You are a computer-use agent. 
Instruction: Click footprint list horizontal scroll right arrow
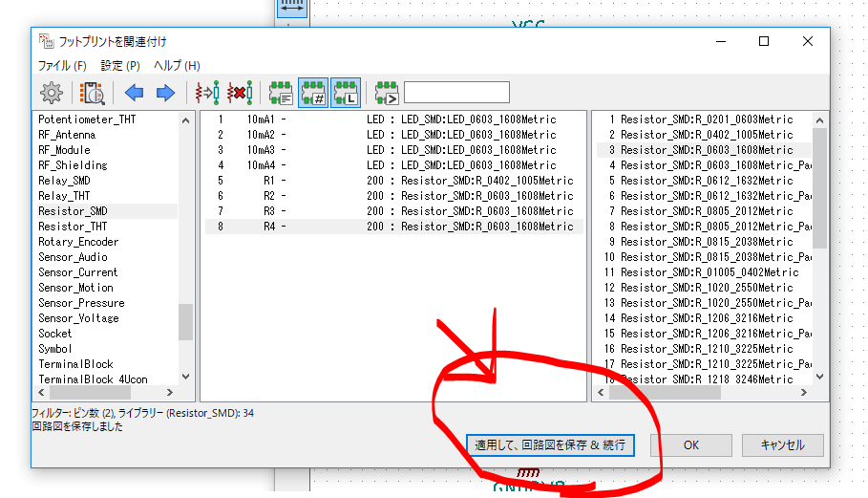pos(804,392)
